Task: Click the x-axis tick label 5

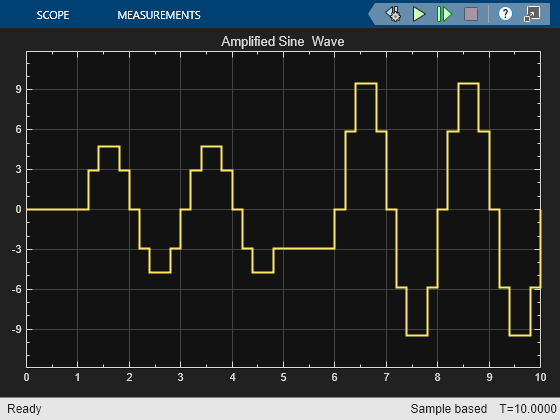Action: [x=283, y=377]
